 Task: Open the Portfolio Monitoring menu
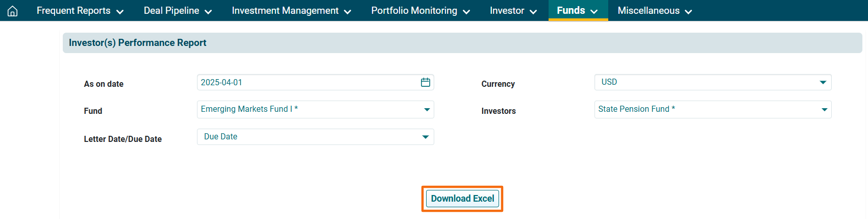pos(420,11)
